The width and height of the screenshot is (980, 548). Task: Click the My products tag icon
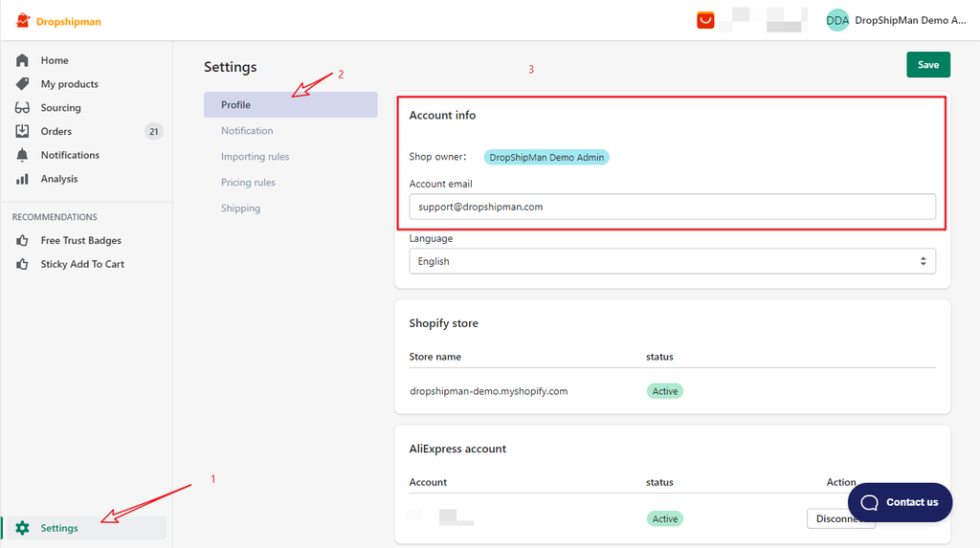click(x=23, y=84)
